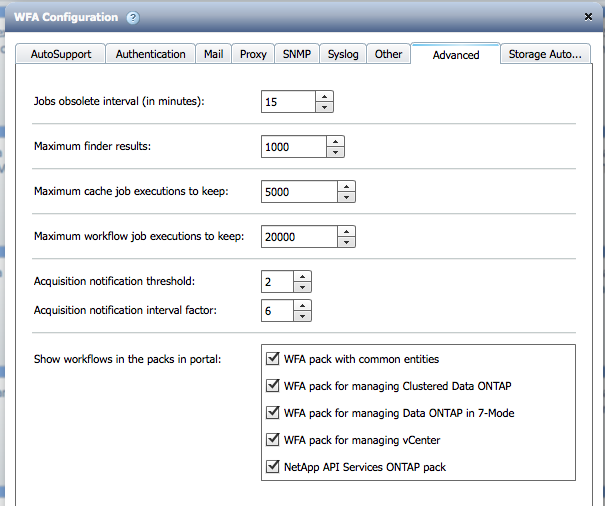Click the Maximum finder results field
The height and width of the screenshot is (506, 605).
294,147
